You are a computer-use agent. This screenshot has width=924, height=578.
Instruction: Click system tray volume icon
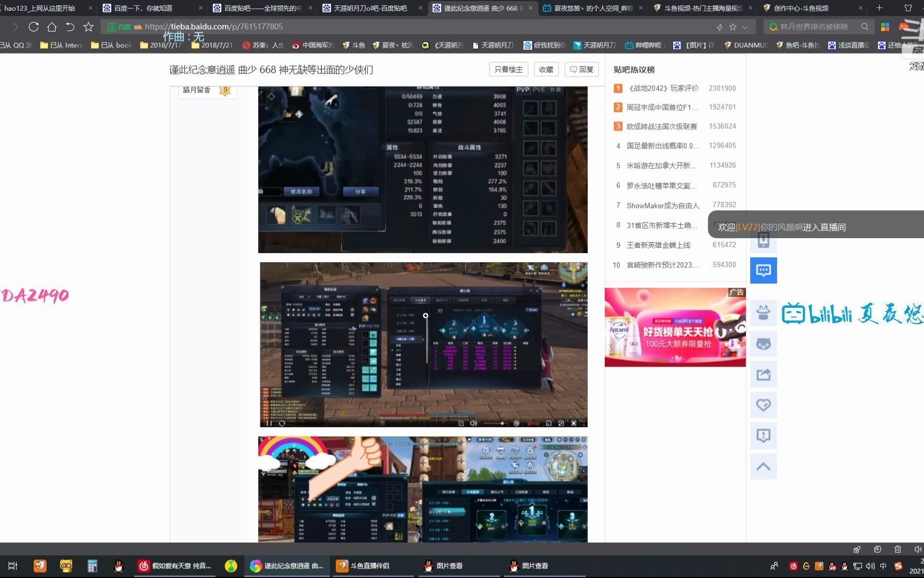coord(871,566)
